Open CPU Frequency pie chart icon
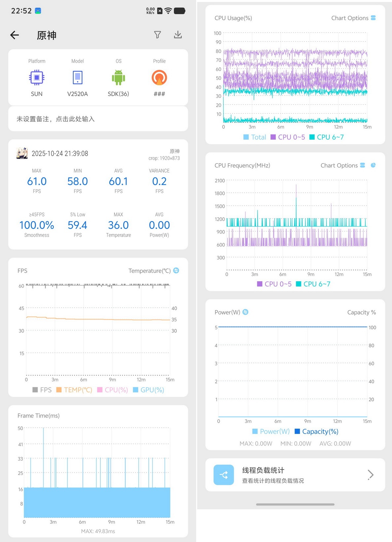Viewport: 392px width, 542px height. (x=373, y=165)
